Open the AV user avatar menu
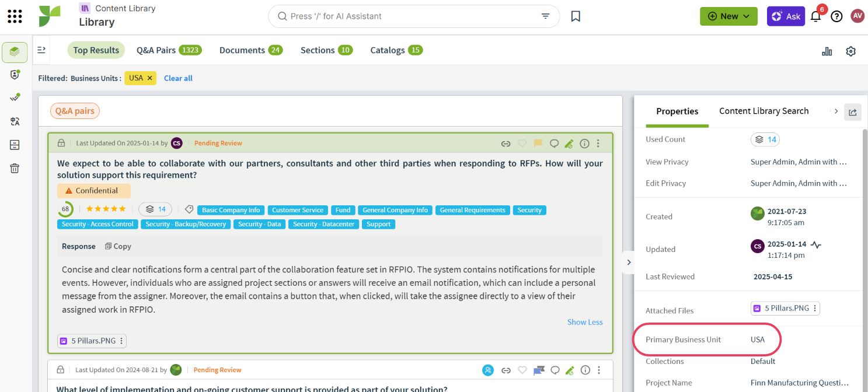The height and width of the screenshot is (392, 868). click(857, 16)
